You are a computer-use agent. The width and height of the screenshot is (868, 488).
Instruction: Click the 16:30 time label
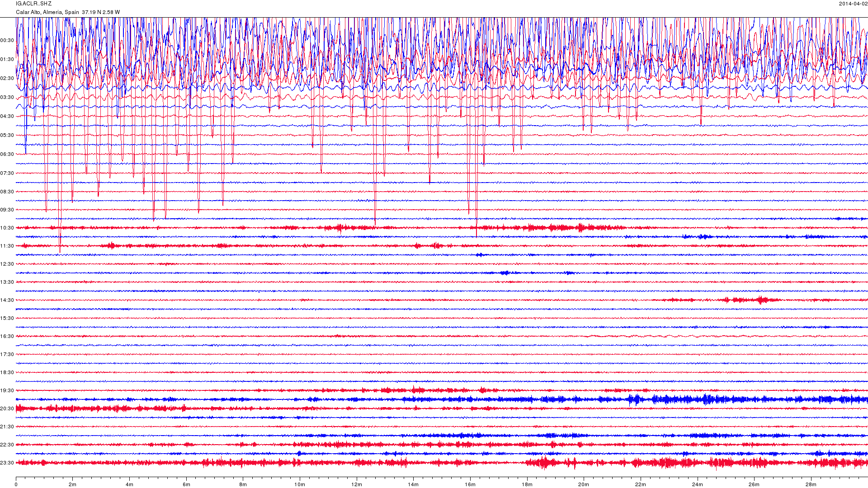click(7, 337)
